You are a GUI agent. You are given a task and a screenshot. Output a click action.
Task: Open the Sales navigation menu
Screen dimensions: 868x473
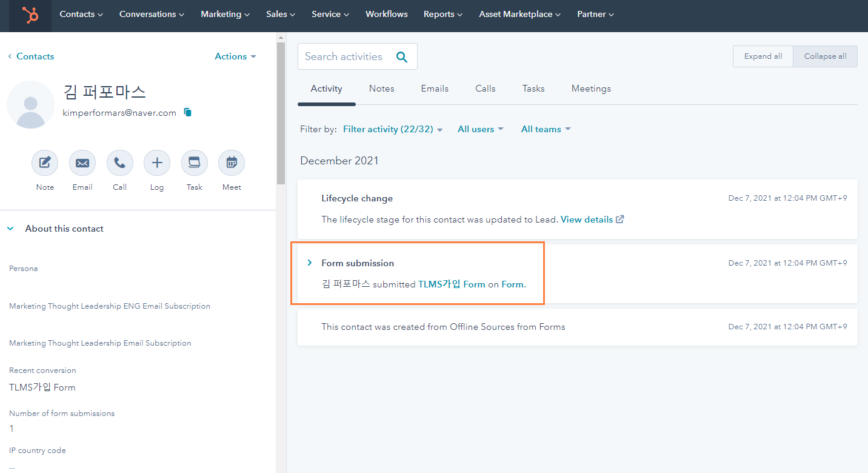[x=281, y=14]
